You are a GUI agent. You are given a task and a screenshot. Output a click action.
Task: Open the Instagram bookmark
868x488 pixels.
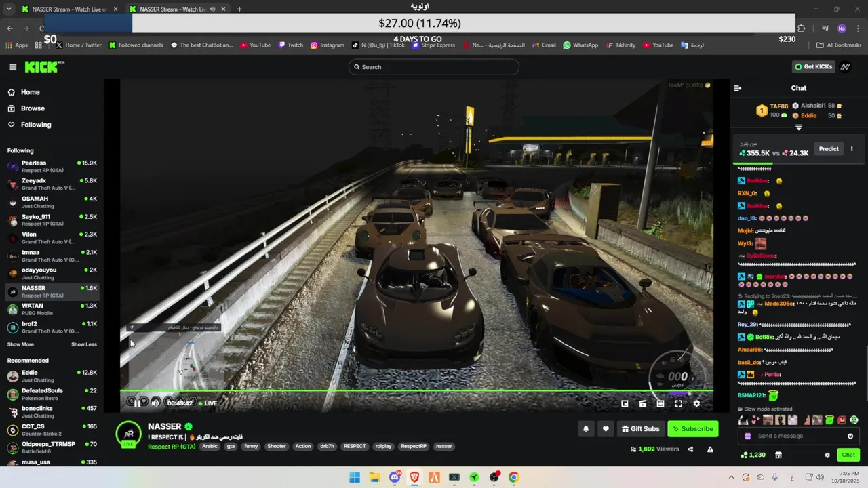[328, 45]
